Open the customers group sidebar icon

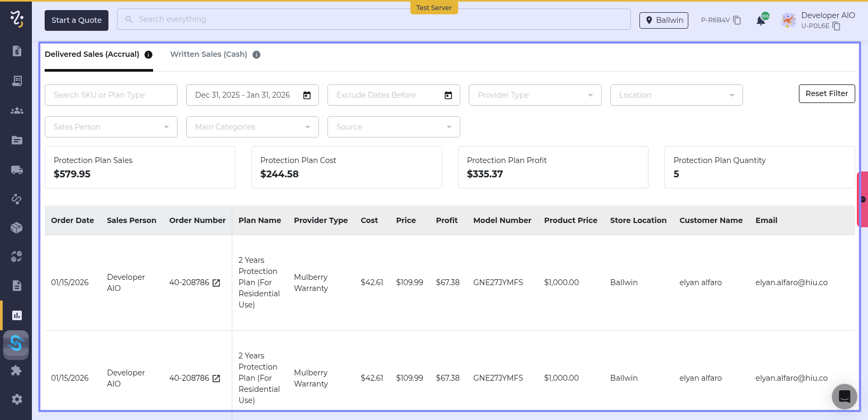point(16,110)
